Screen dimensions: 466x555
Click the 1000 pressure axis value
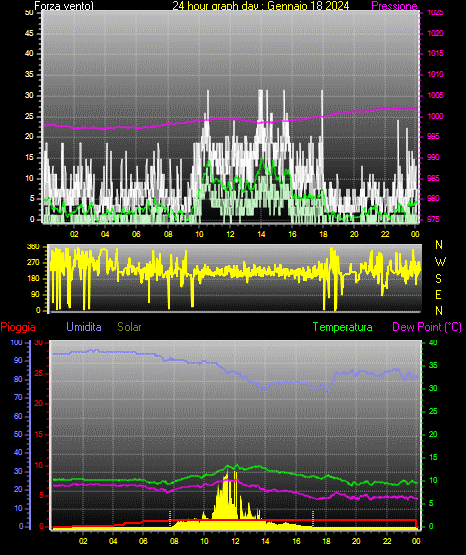pos(435,116)
